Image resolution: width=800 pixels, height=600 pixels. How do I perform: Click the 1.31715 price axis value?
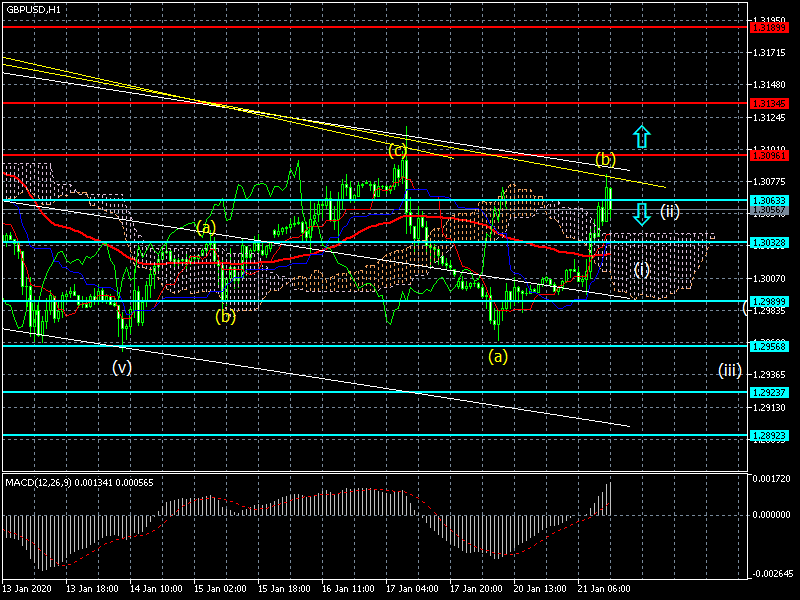(769, 53)
